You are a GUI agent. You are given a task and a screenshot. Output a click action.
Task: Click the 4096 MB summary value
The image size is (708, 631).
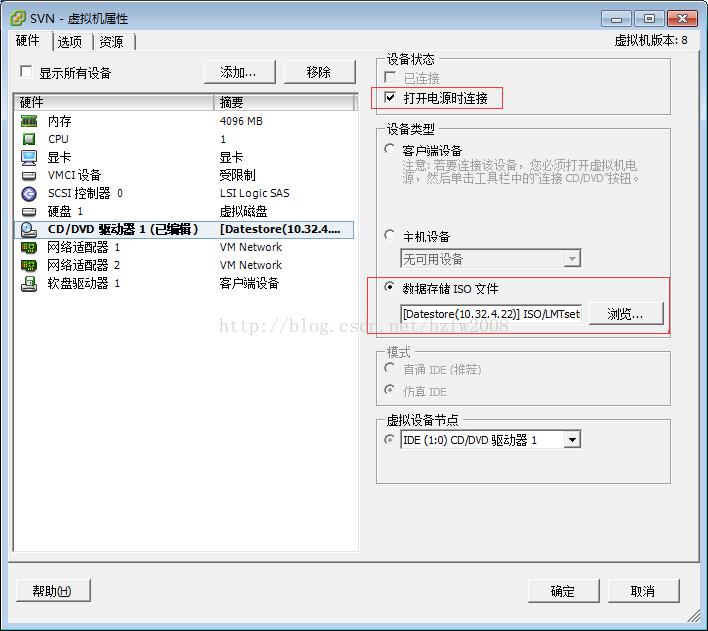coord(241,121)
